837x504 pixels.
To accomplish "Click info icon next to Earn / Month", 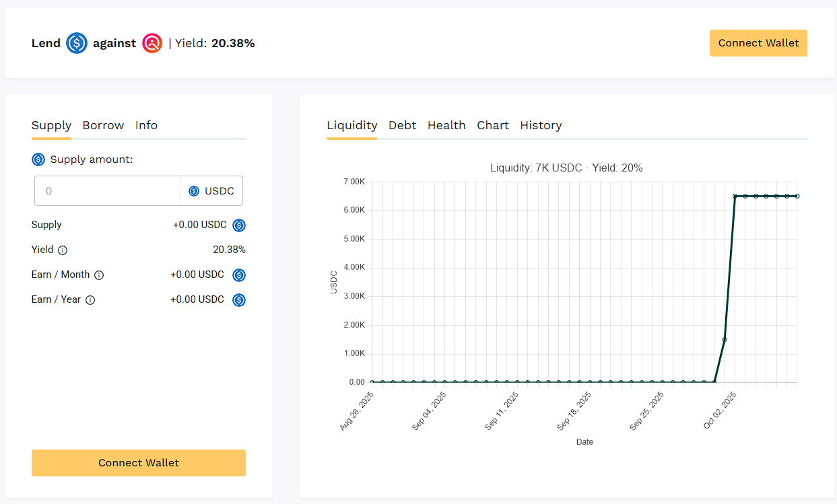I will (x=99, y=275).
